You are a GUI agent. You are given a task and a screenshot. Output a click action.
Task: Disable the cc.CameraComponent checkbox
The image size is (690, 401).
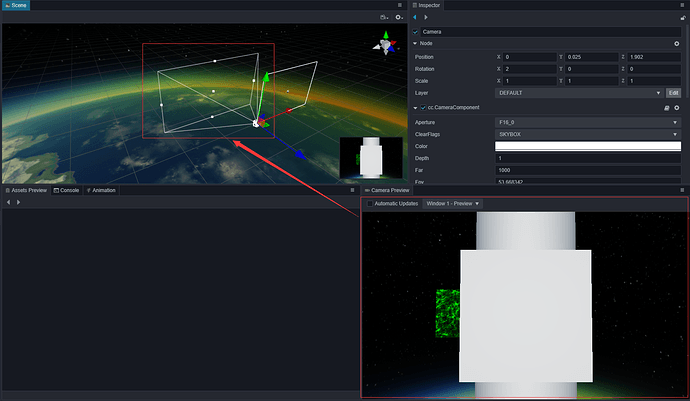click(x=423, y=107)
